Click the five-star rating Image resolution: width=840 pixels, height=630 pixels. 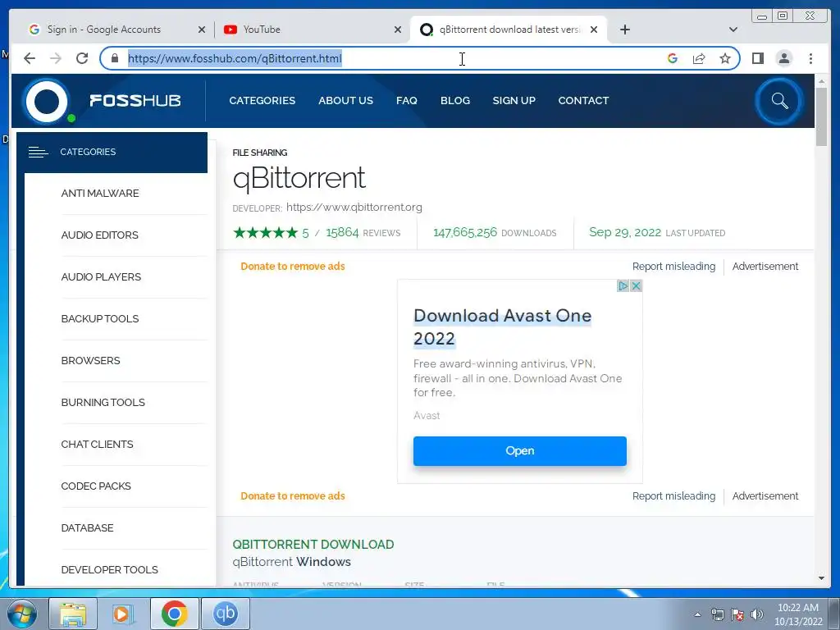[x=266, y=232]
